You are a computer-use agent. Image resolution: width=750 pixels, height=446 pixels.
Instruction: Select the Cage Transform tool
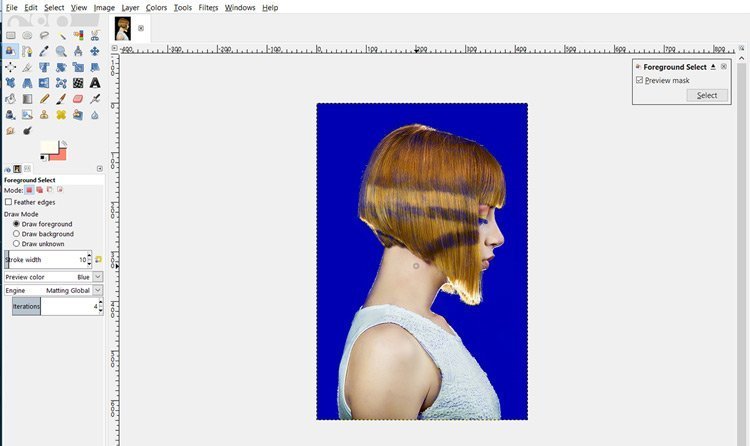click(x=61, y=83)
